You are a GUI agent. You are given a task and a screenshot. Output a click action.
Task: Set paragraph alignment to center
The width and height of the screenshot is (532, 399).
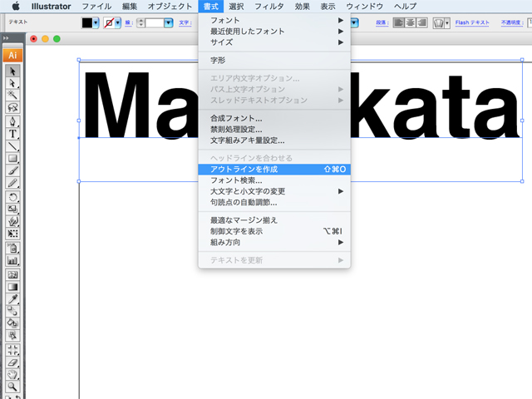(410, 23)
